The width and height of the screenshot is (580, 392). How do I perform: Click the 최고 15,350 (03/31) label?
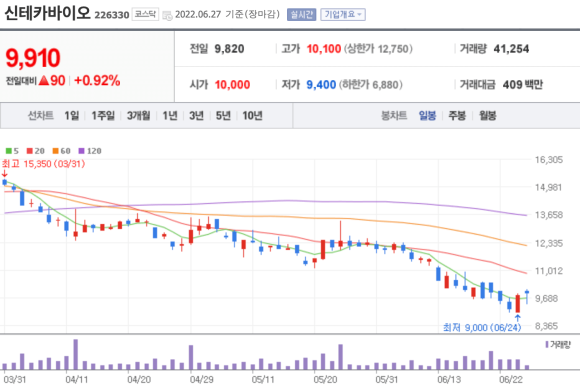43,164
